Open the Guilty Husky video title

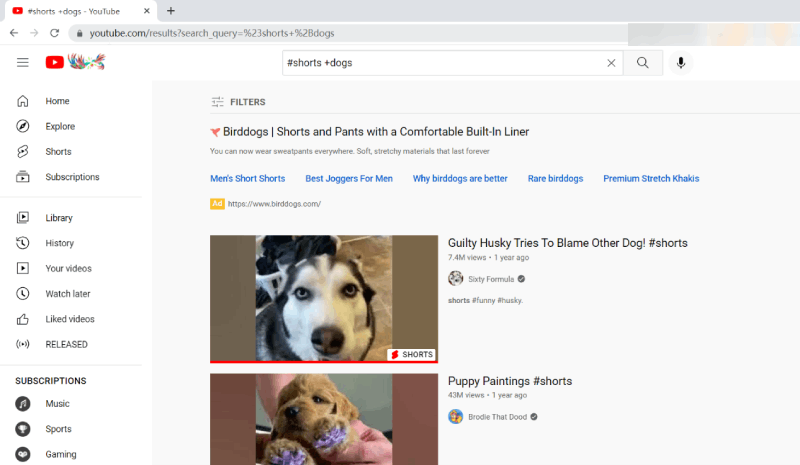pyautogui.click(x=567, y=243)
